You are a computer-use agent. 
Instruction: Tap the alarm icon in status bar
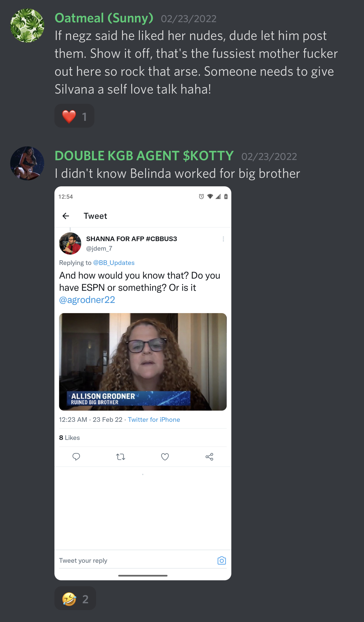201,197
